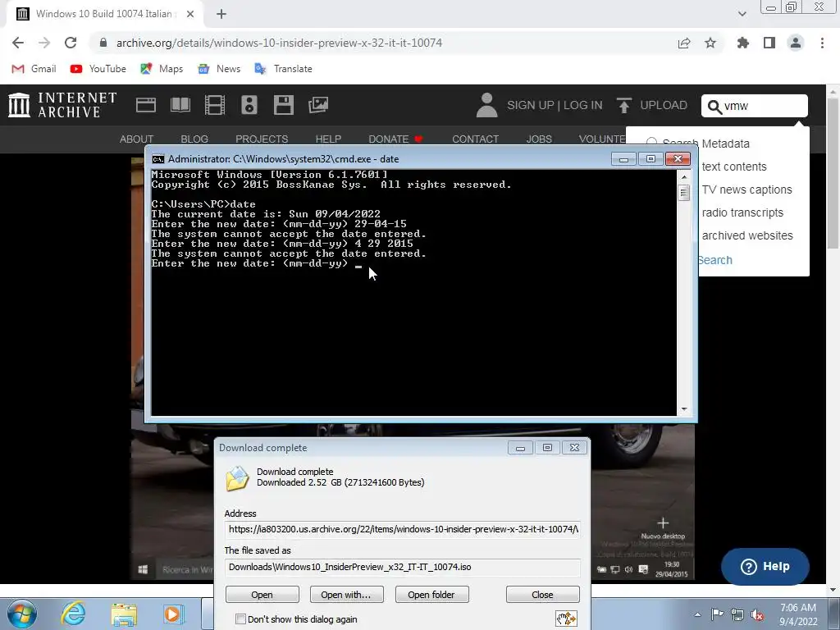Screen dimensions: 840x630
Task: Open the Web media type icon
Action: pyautogui.click(x=146, y=105)
